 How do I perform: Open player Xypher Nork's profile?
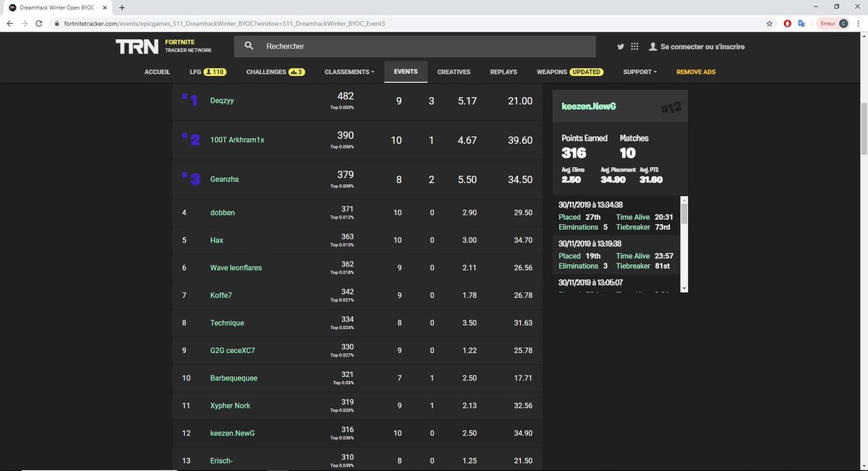pyautogui.click(x=230, y=406)
